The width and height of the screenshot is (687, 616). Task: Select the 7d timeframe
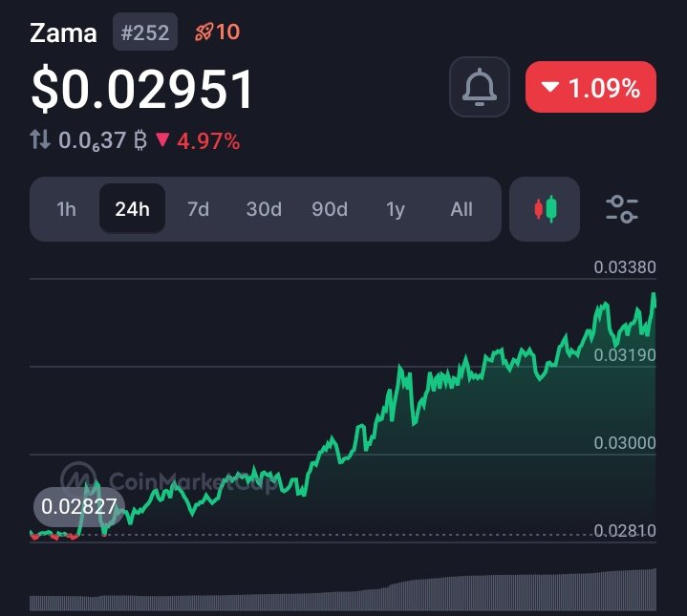click(x=198, y=209)
